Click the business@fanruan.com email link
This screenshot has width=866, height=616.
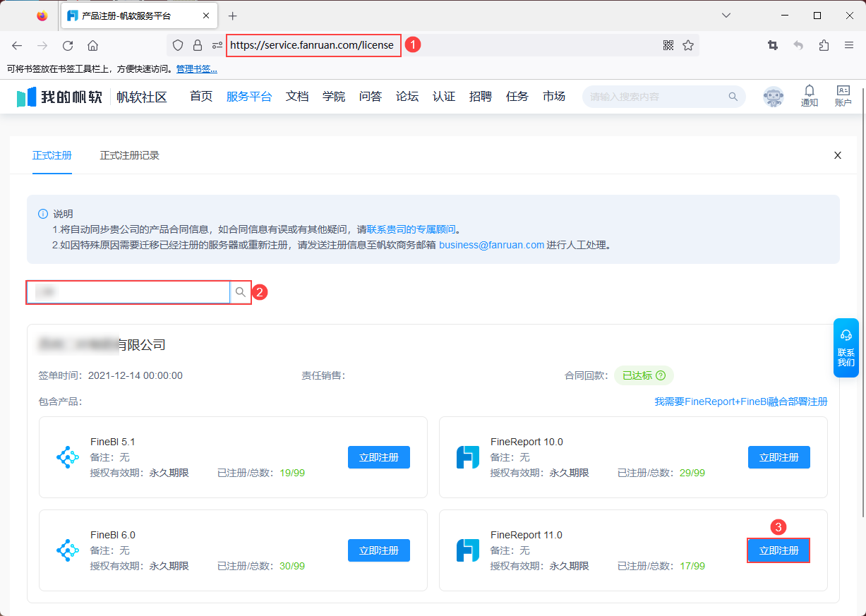point(491,245)
